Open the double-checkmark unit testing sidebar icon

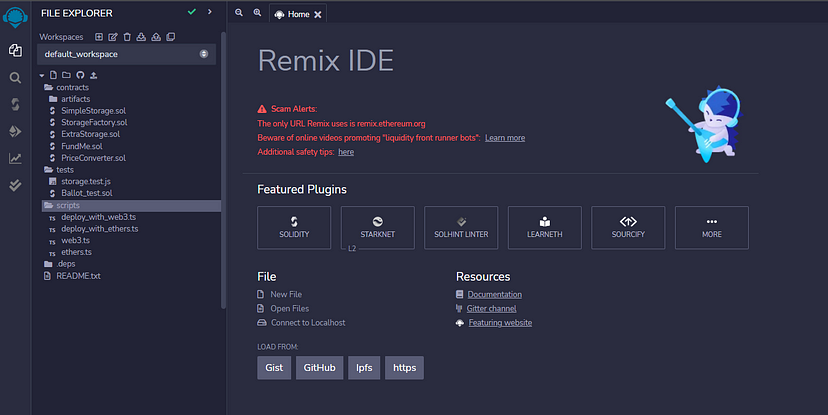click(x=15, y=185)
